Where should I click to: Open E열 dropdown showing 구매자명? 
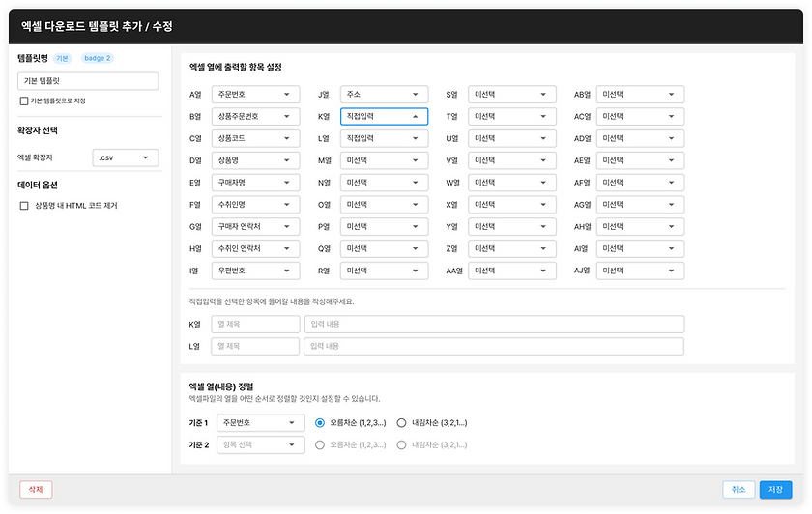coord(256,183)
